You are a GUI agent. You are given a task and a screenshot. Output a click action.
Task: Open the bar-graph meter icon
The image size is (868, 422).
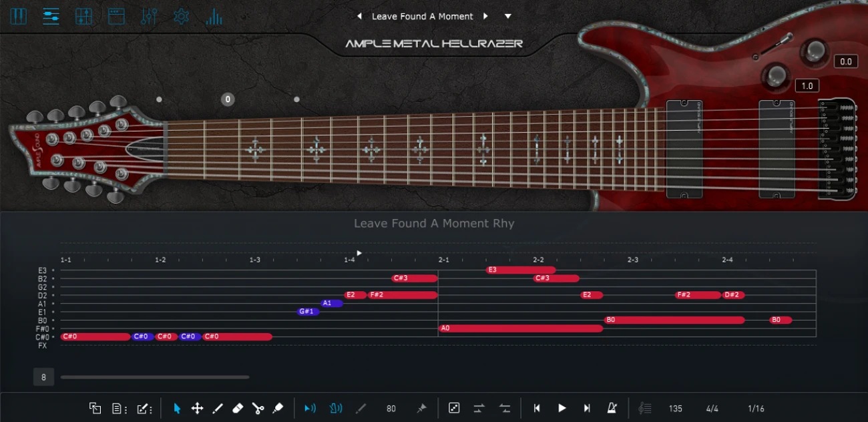pyautogui.click(x=214, y=16)
